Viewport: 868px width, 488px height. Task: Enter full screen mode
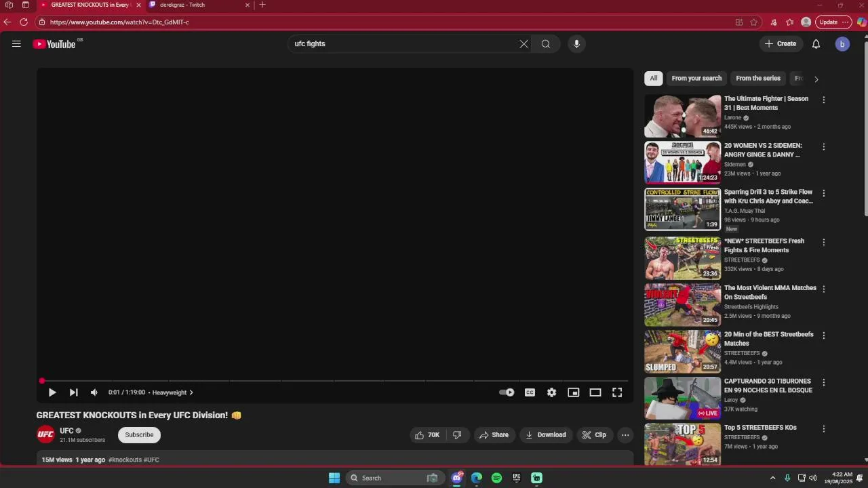pos(617,392)
